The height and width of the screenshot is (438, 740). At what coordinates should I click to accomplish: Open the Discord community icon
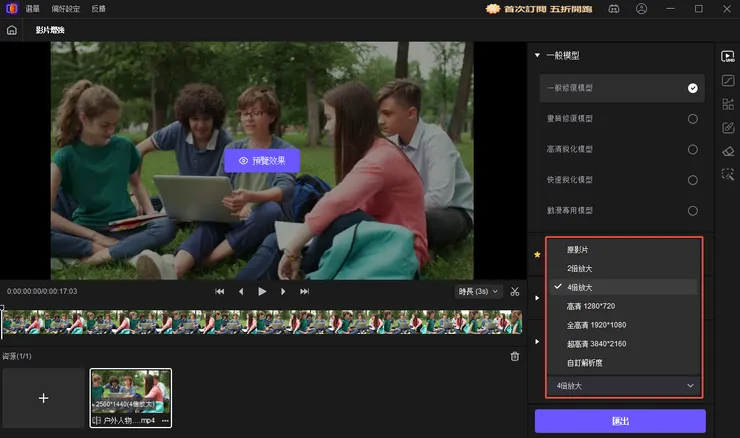[x=614, y=8]
